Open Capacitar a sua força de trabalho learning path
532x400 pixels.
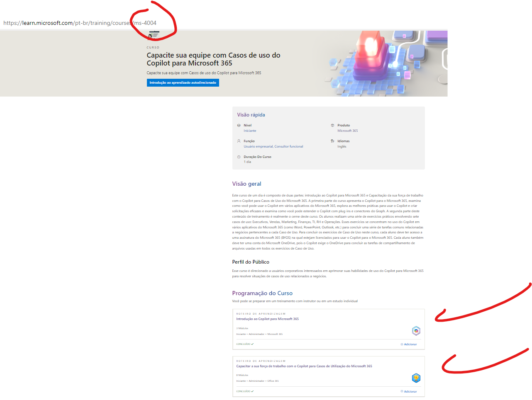[304, 366]
